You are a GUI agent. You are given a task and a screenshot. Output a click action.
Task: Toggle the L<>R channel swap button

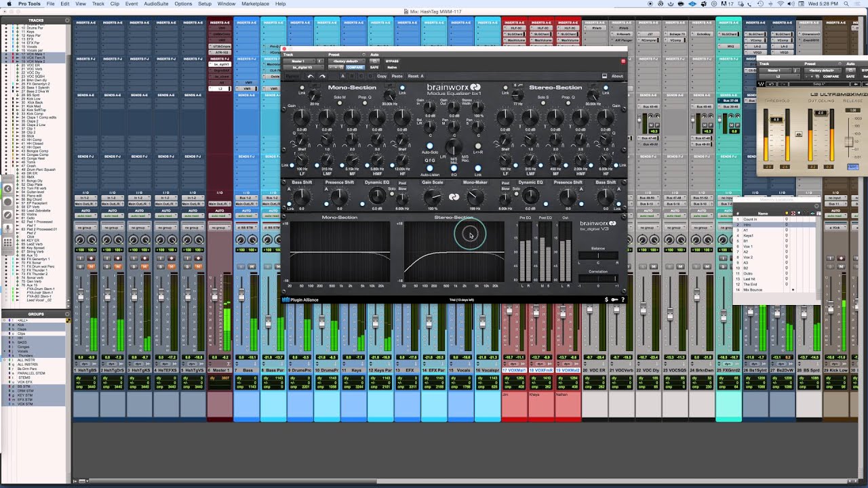coord(478,146)
